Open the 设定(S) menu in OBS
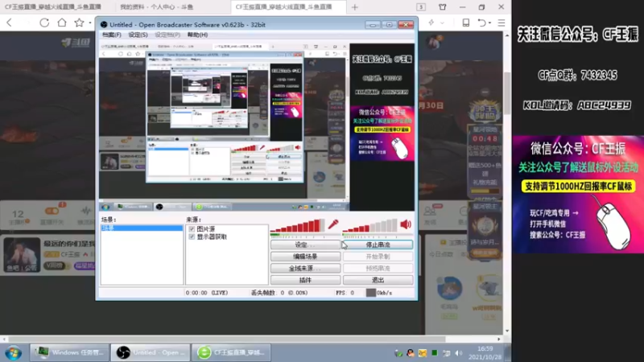Screen dimensions: 644x362 (138, 35)
